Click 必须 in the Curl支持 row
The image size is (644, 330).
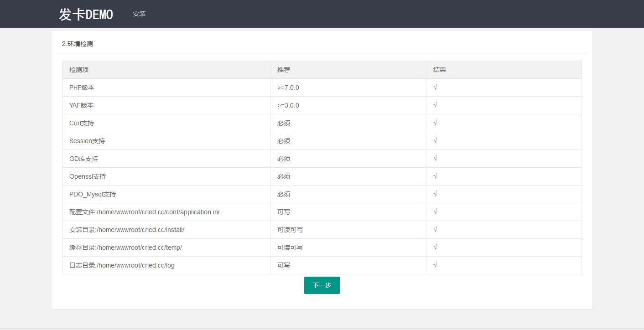284,123
